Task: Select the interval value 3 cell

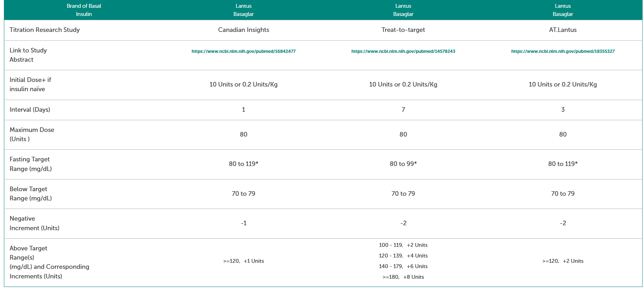Action: [x=562, y=110]
